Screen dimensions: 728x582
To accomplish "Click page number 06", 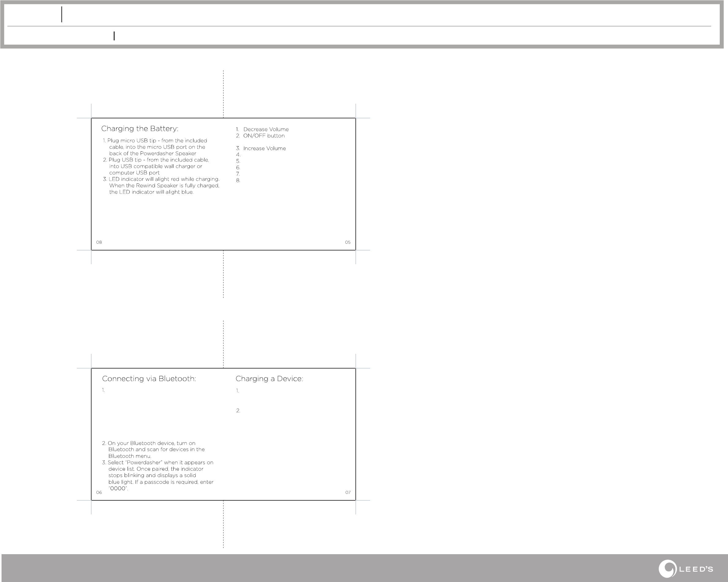I will click(99, 492).
